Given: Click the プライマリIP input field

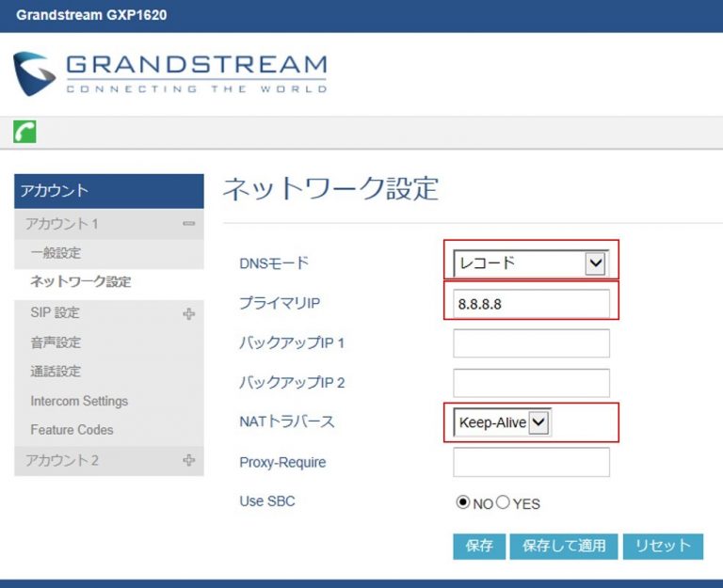Looking at the screenshot, I should tap(531, 305).
